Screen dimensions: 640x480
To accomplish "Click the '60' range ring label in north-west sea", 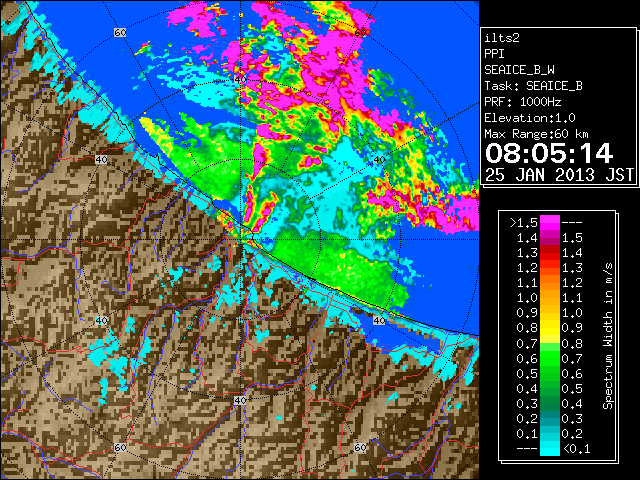I will point(120,32).
